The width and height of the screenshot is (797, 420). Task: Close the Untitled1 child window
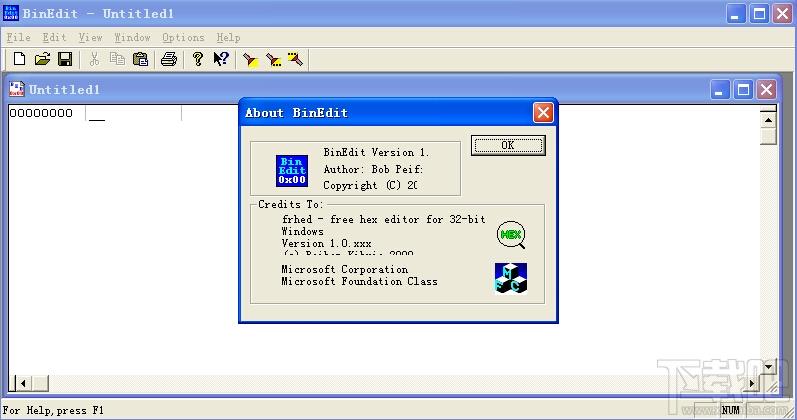[x=767, y=90]
